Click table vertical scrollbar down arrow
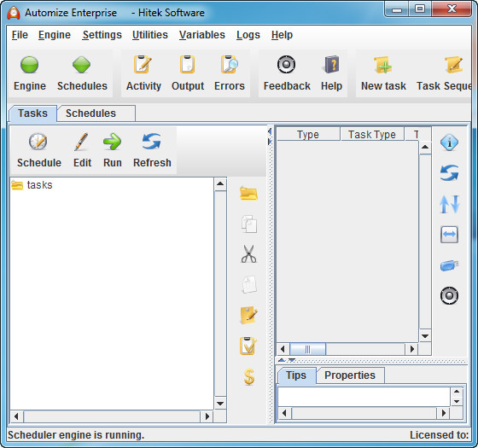 pyautogui.click(x=425, y=336)
